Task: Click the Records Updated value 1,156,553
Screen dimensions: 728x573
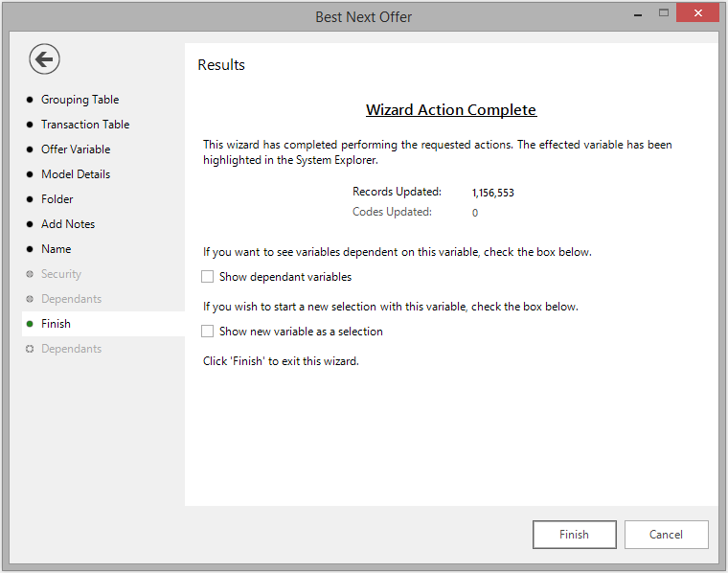Action: [493, 193]
